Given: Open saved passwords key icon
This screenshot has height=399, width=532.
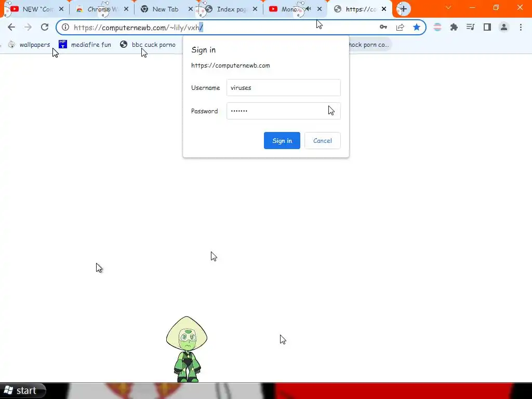Looking at the screenshot, I should [383, 27].
